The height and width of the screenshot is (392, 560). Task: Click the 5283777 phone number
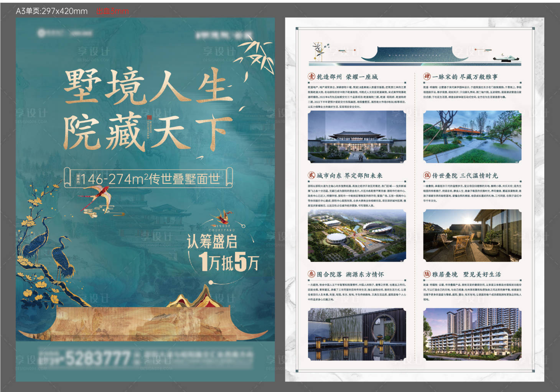click(x=98, y=359)
